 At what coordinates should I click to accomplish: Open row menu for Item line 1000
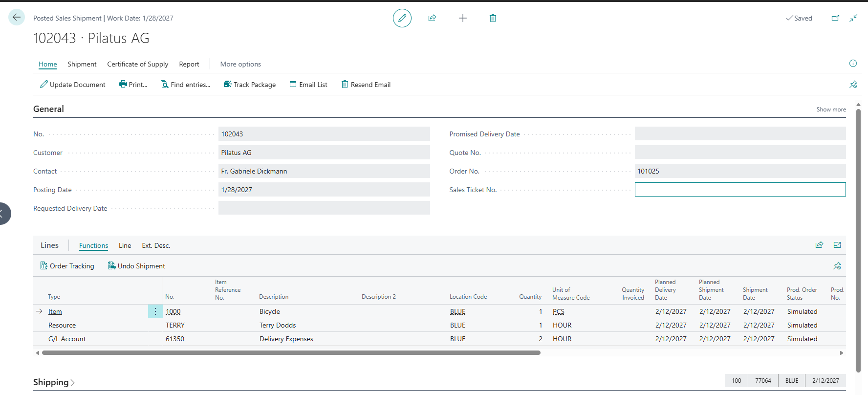point(155,311)
